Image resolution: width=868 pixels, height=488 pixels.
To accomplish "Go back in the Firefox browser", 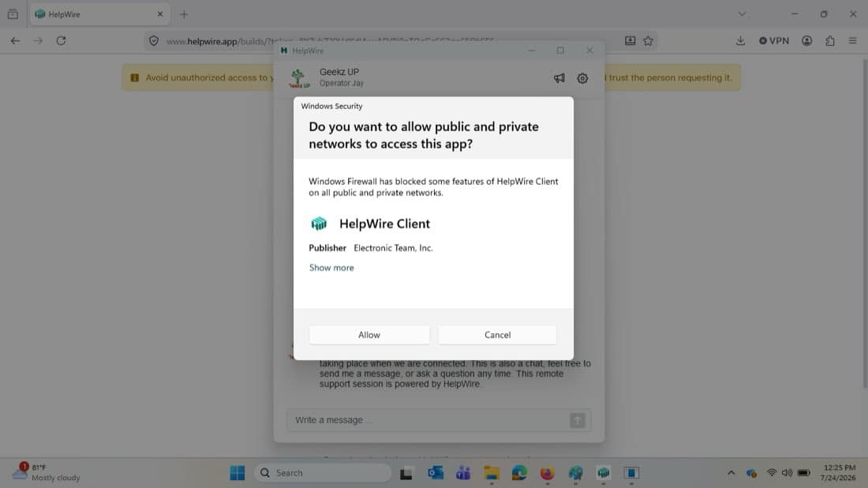I will 16,40.
